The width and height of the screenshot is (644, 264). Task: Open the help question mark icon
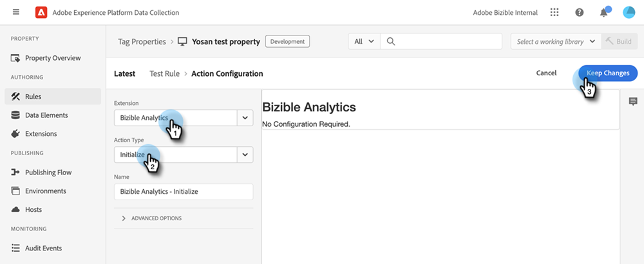580,12
